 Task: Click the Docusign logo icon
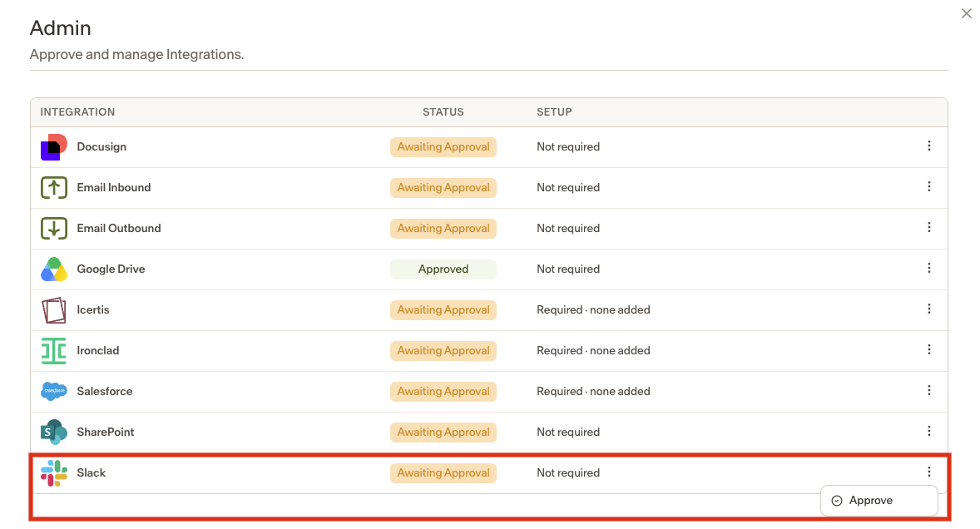pyautogui.click(x=54, y=146)
